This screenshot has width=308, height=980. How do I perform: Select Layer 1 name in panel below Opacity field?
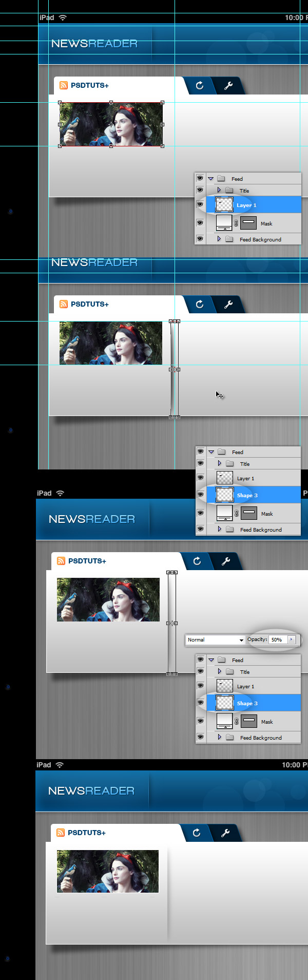click(245, 687)
